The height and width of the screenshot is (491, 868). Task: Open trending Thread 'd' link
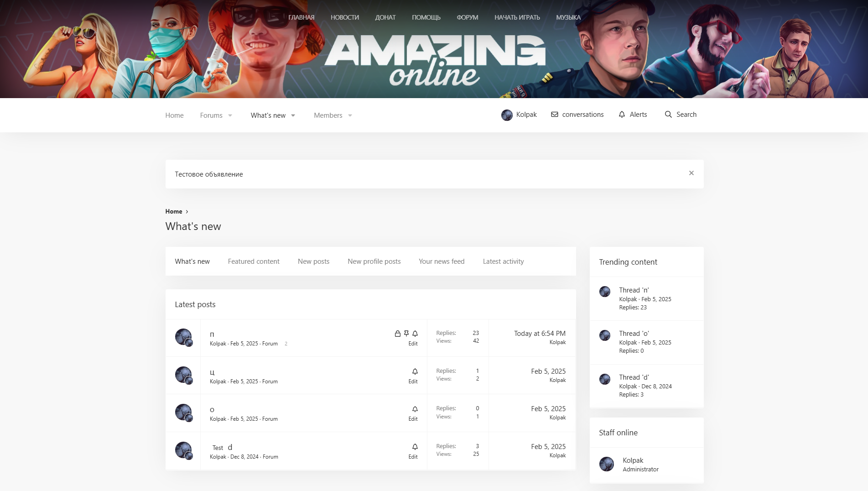[634, 377]
